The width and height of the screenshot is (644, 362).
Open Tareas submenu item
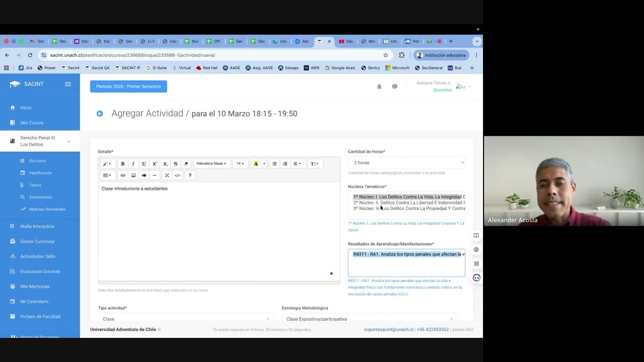pyautogui.click(x=35, y=185)
